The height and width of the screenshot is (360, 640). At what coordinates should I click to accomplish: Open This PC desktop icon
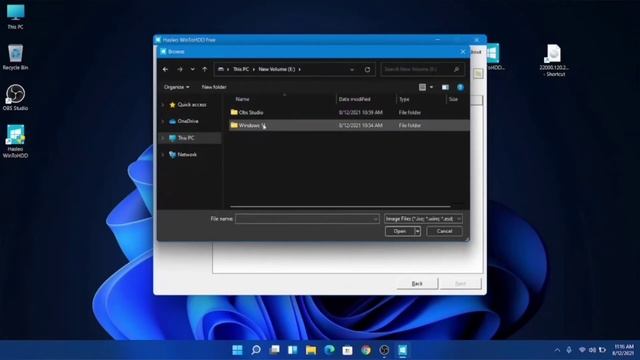click(x=15, y=17)
